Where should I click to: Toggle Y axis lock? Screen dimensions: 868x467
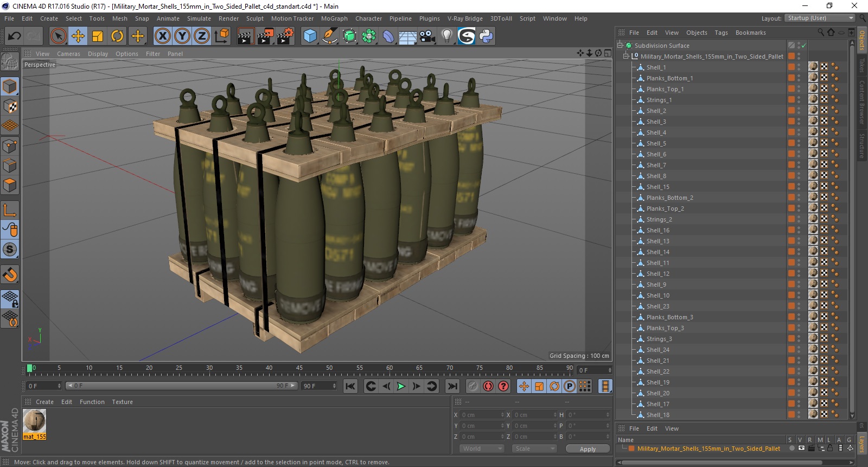pyautogui.click(x=182, y=36)
